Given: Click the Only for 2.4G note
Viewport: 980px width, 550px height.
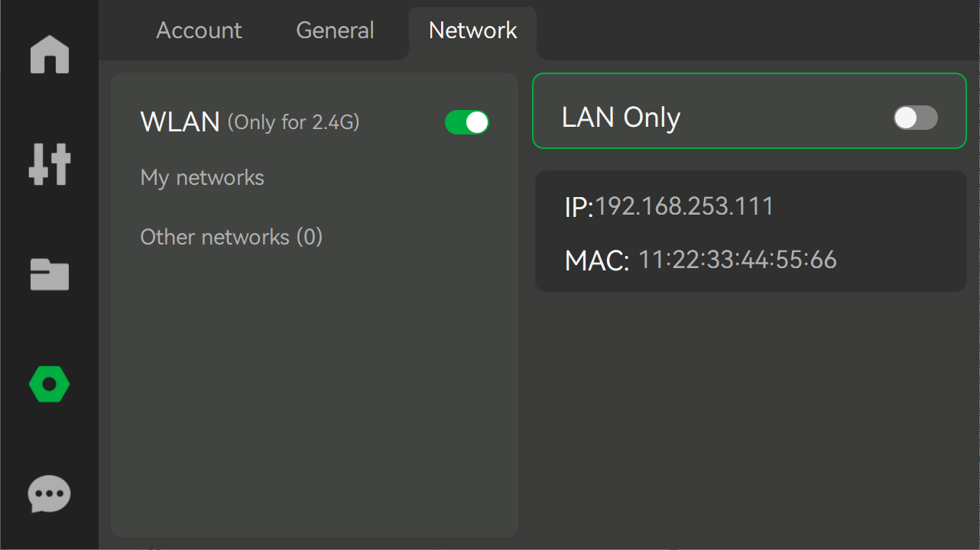Looking at the screenshot, I should (x=294, y=122).
